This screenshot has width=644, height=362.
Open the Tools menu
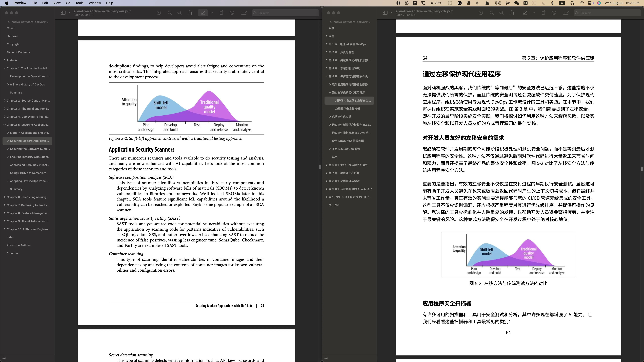tap(79, 3)
